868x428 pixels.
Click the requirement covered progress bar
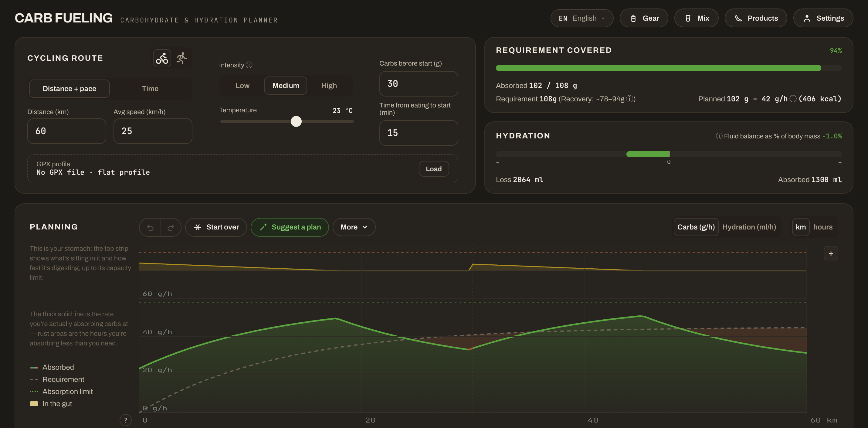click(669, 68)
